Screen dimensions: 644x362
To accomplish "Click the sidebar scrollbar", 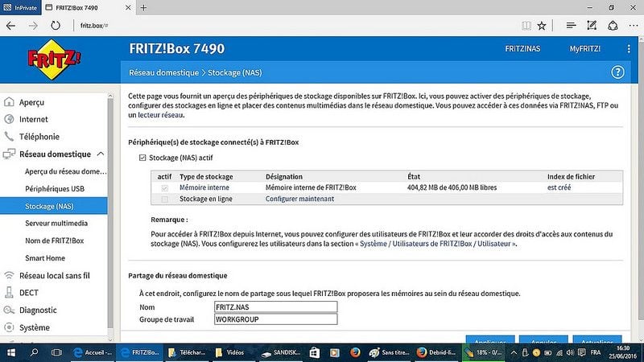I will click(x=110, y=212).
